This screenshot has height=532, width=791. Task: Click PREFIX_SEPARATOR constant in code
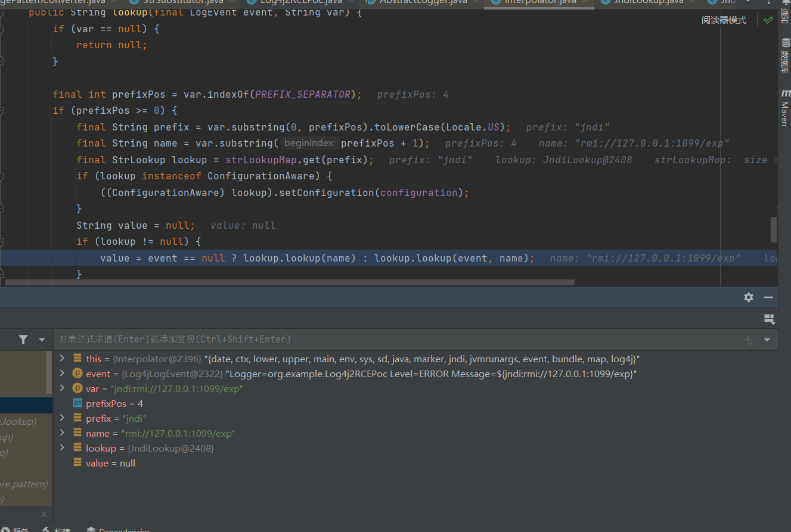point(303,94)
